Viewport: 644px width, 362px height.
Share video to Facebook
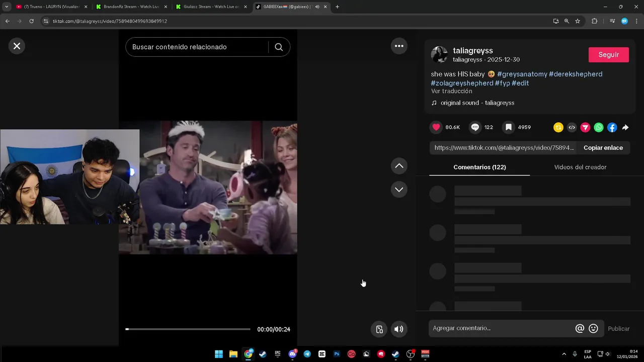point(612,128)
